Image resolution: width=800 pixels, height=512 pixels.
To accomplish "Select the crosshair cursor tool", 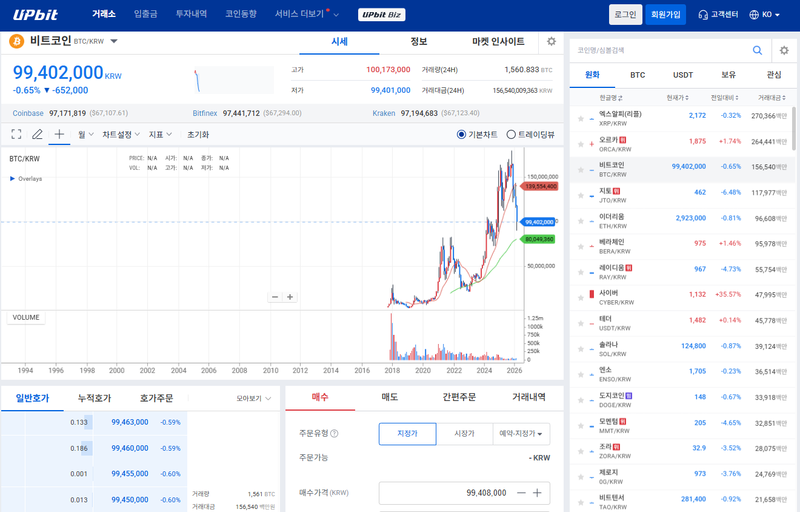I will (x=59, y=134).
